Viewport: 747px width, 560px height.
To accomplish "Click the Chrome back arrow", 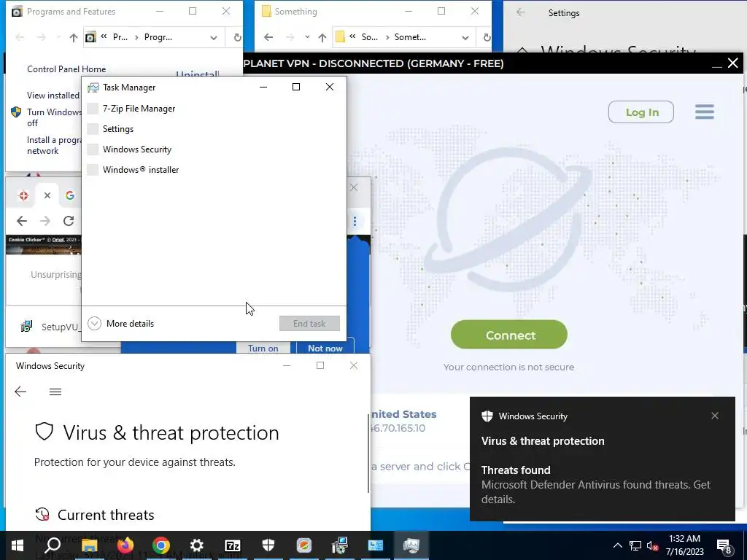I will 22,220.
